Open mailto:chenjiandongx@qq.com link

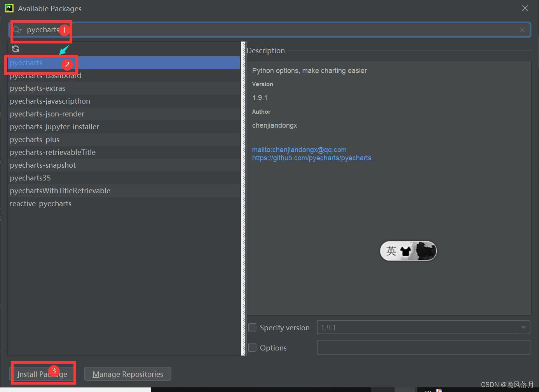pyautogui.click(x=299, y=150)
